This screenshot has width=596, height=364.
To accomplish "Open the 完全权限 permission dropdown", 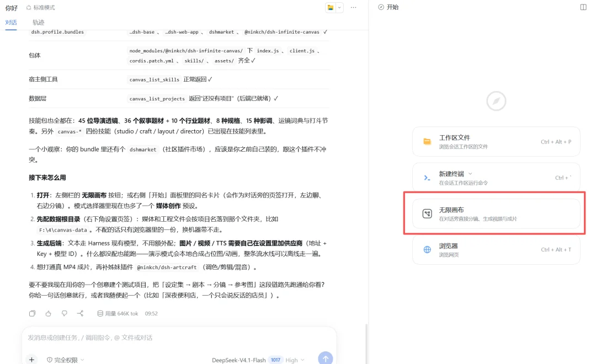I will point(65,360).
